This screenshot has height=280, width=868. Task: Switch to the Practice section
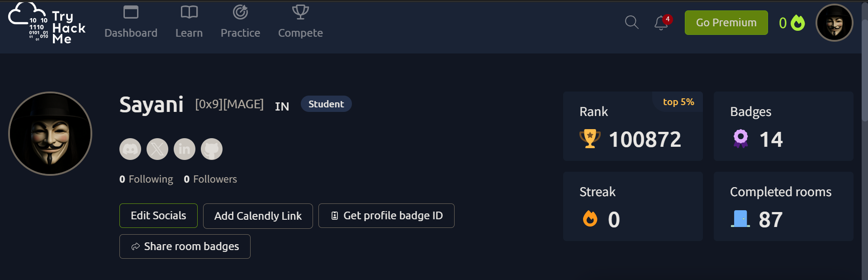[x=240, y=21]
